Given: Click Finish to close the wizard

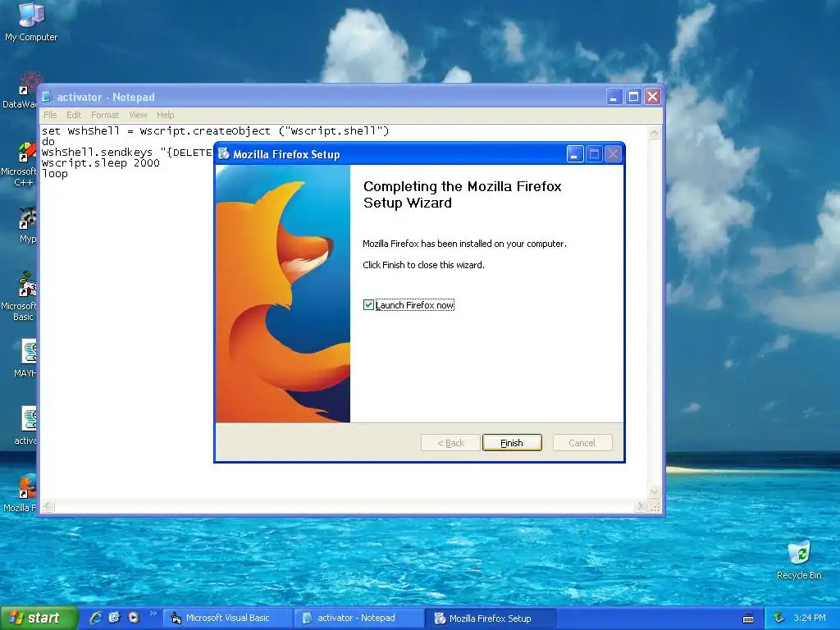Looking at the screenshot, I should pos(512,443).
